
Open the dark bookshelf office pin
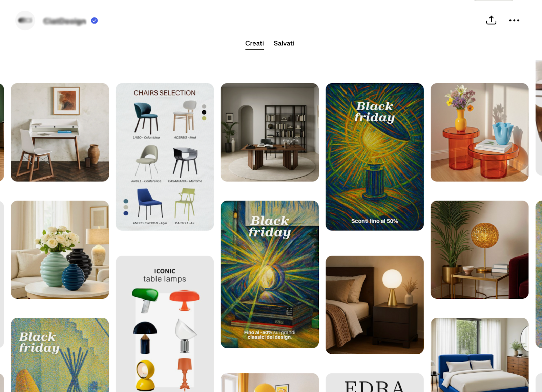[x=270, y=132]
